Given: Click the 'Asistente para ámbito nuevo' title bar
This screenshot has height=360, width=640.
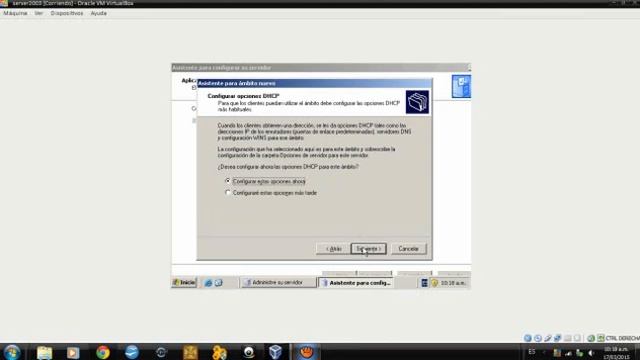Looking at the screenshot, I should (314, 83).
